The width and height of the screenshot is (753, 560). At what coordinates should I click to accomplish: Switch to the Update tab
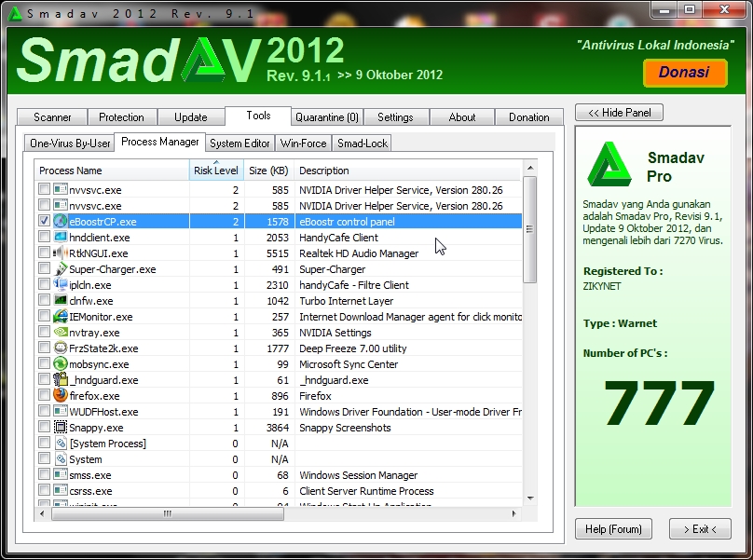click(191, 117)
